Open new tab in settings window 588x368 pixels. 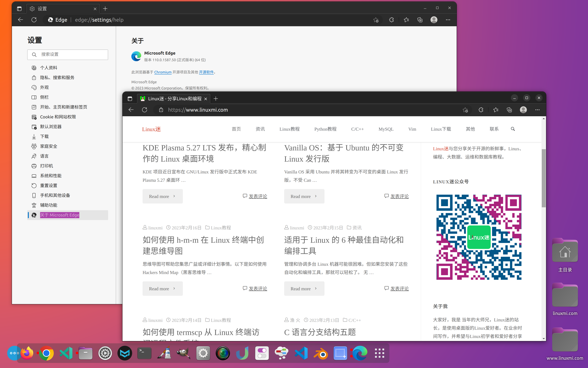pyautogui.click(x=105, y=9)
